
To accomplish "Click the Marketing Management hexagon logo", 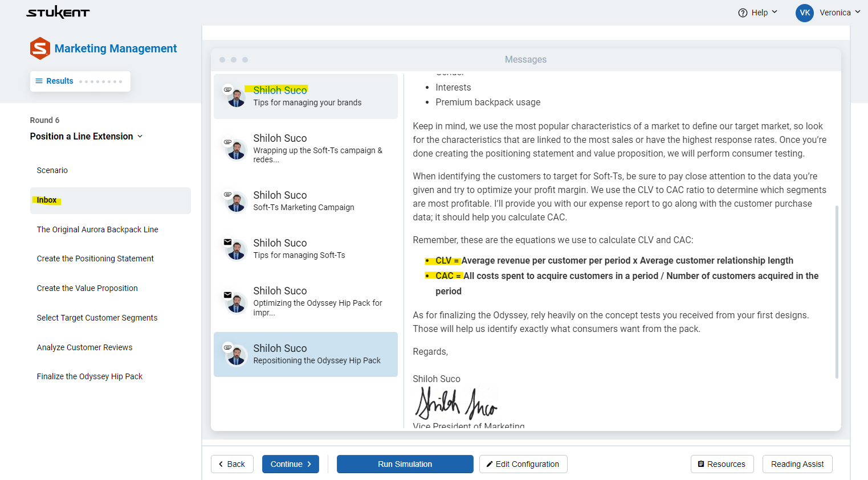I will click(40, 48).
